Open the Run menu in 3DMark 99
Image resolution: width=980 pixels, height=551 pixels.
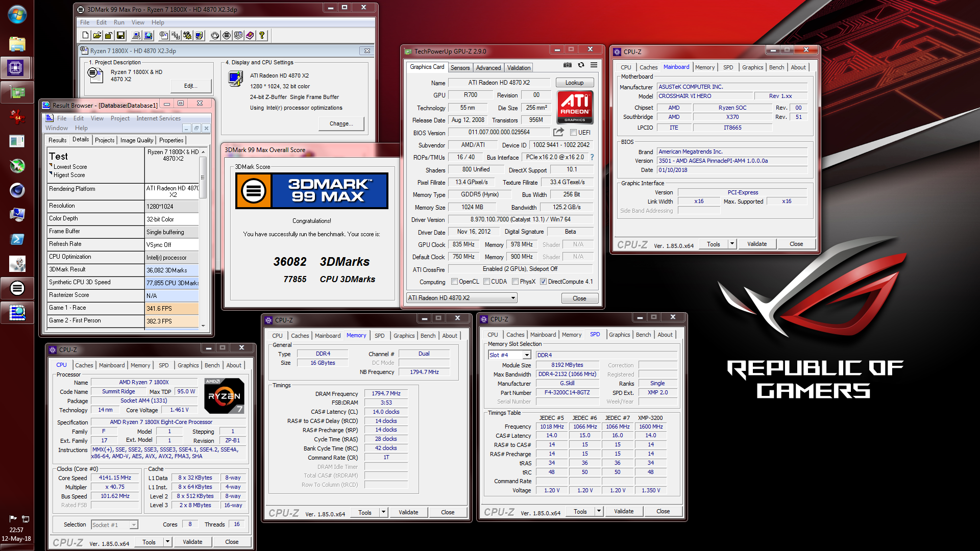coord(119,22)
